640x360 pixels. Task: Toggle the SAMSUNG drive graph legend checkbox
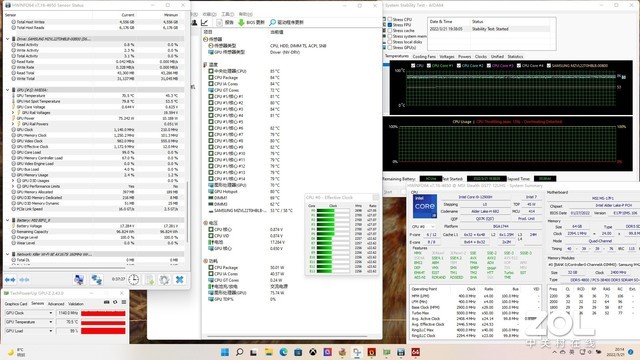pos(549,65)
